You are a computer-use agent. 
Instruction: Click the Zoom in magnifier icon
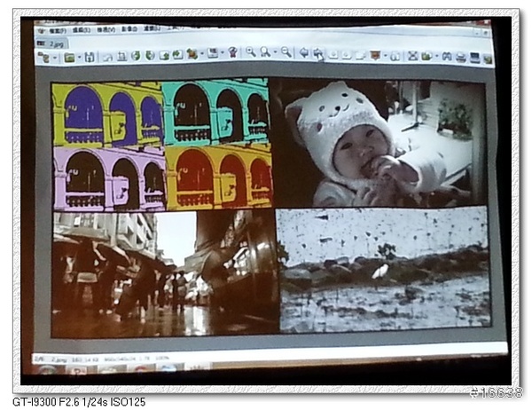(251, 52)
